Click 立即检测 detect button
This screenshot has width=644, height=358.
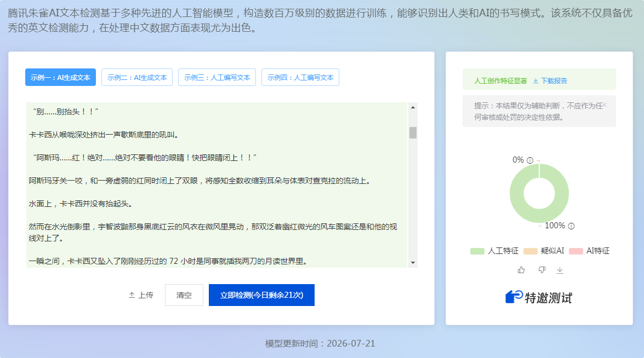pos(261,295)
